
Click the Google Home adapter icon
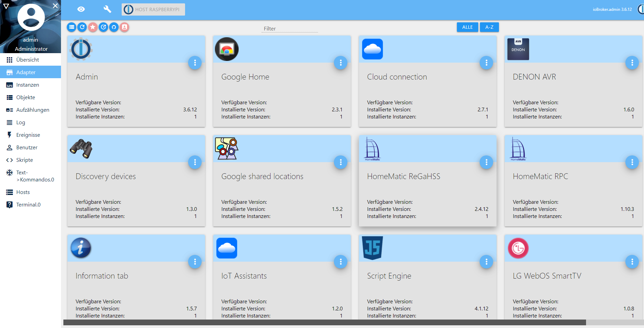[227, 49]
